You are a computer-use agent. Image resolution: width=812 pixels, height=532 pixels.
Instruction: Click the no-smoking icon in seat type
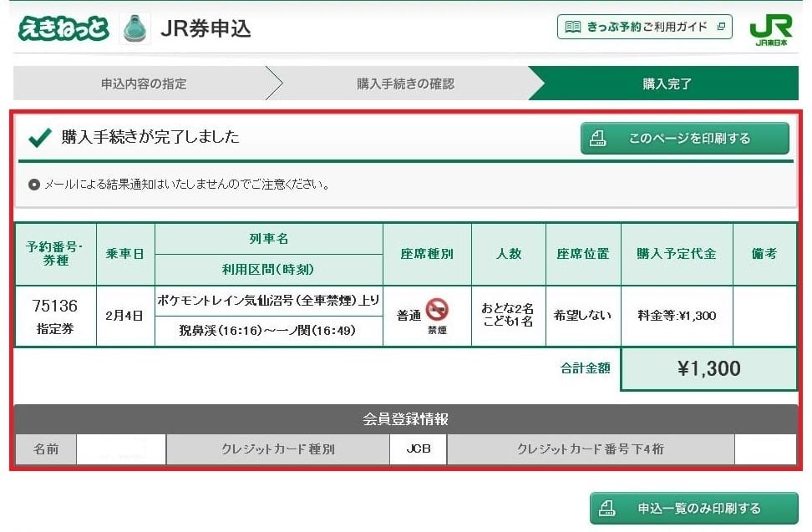(x=437, y=310)
